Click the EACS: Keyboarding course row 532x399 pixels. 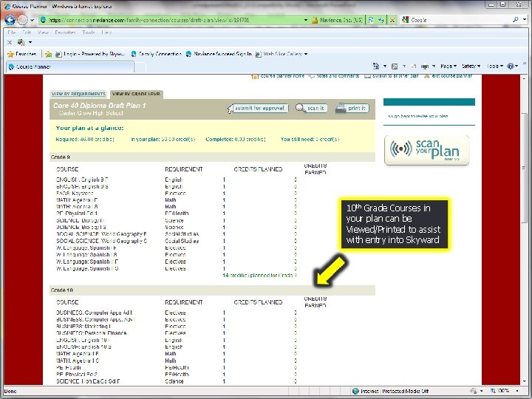click(x=177, y=193)
